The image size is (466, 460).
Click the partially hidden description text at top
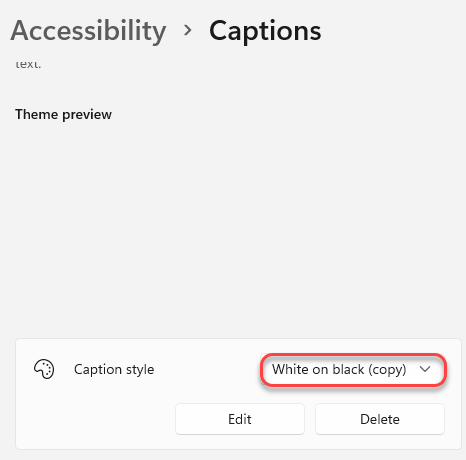[28, 64]
